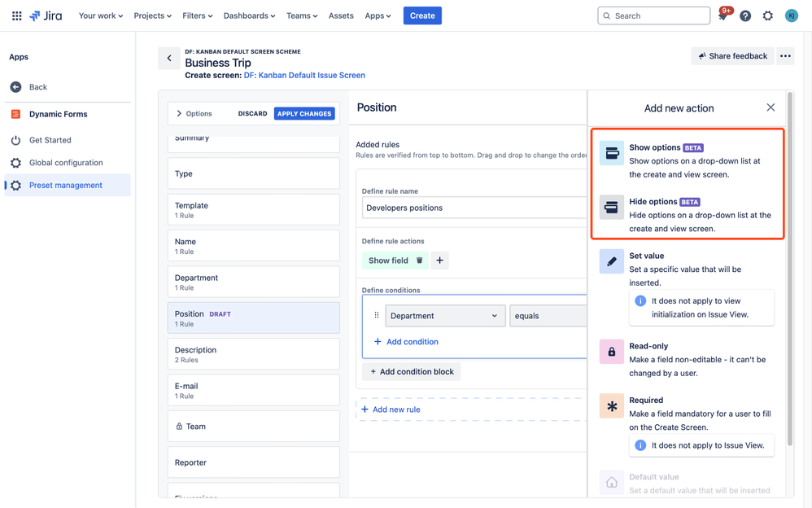The height and width of the screenshot is (508, 812).
Task: Add another rule action with plus button
Action: pos(439,261)
